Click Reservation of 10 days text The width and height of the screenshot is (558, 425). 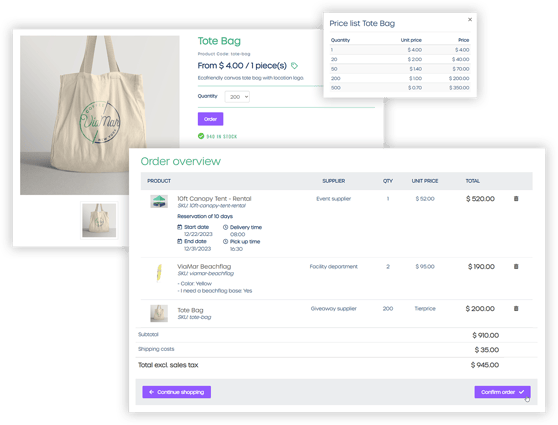click(205, 216)
